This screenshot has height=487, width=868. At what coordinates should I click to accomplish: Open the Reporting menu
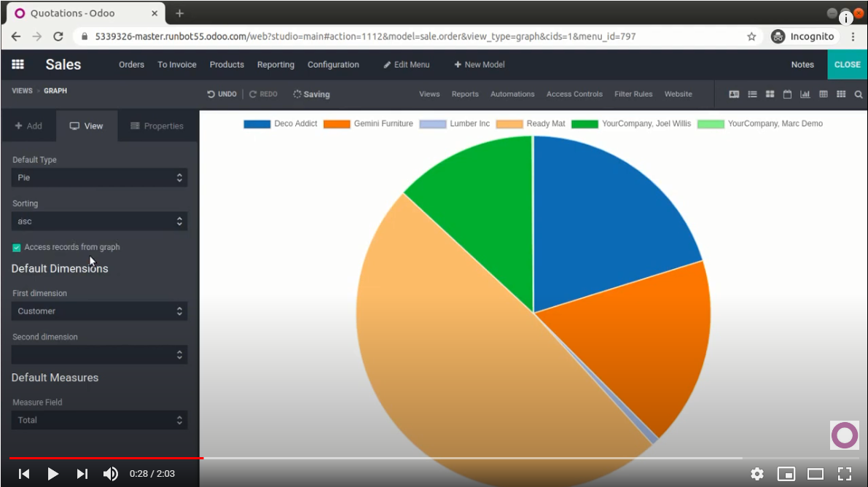(275, 65)
